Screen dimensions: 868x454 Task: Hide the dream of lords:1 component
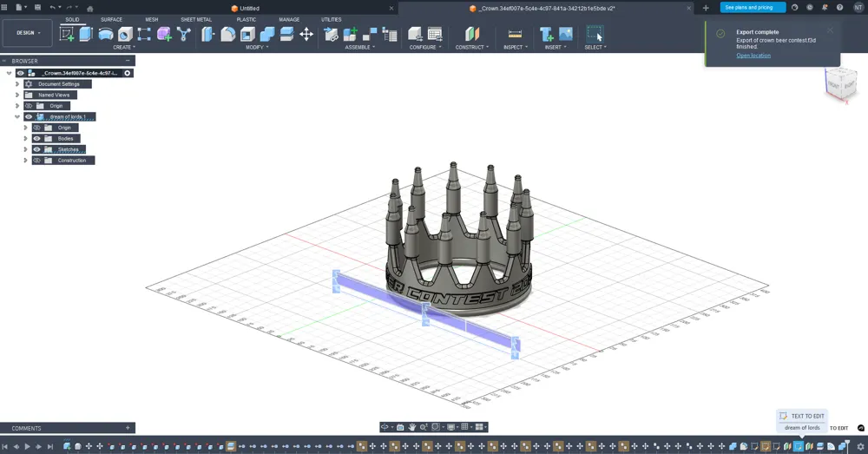(29, 117)
